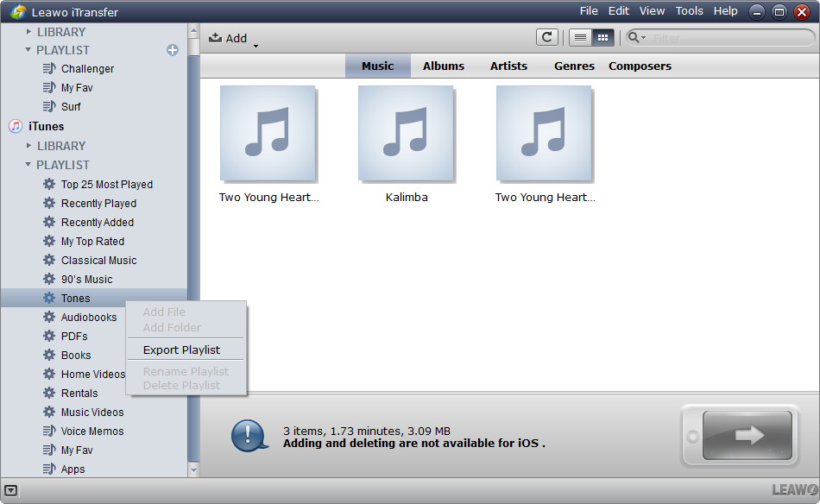
Task: Select the Kalimba song thumbnail
Action: click(406, 134)
